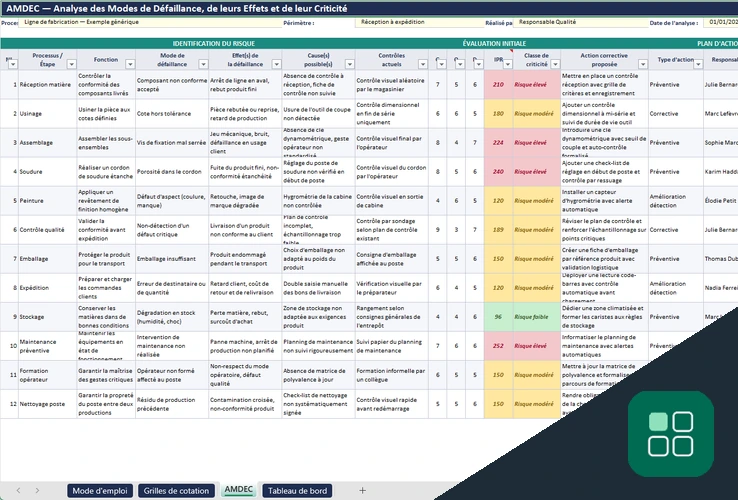Select the 'Soudure' process cell
This screenshot has height=500, width=738.
click(48, 172)
